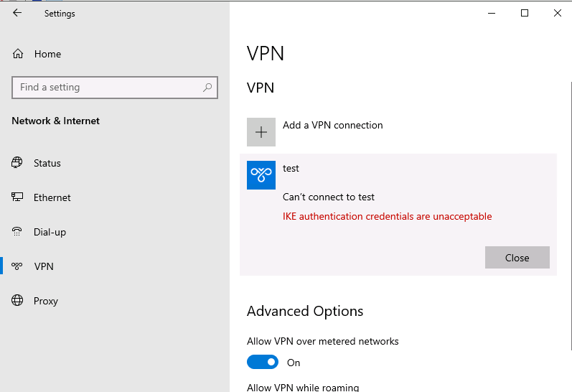This screenshot has width=572, height=392.
Task: Focus the Find a setting search box
Action: tap(115, 88)
